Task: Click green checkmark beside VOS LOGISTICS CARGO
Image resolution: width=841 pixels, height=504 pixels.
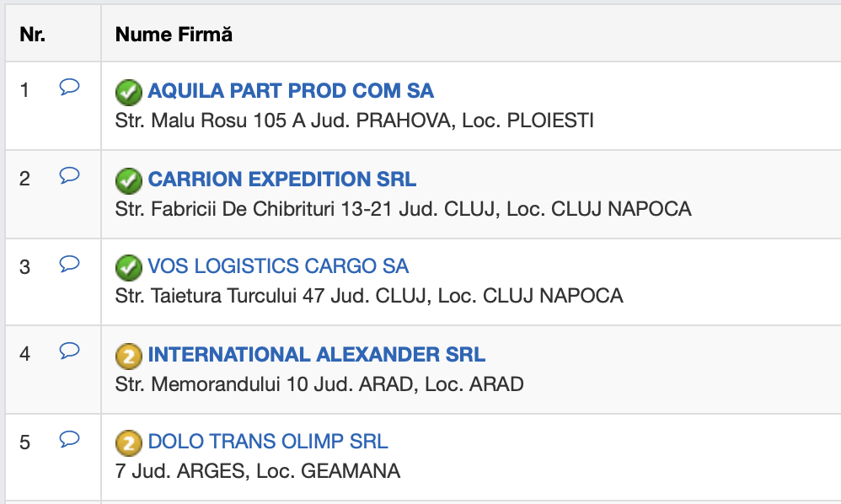Action: pos(128,267)
